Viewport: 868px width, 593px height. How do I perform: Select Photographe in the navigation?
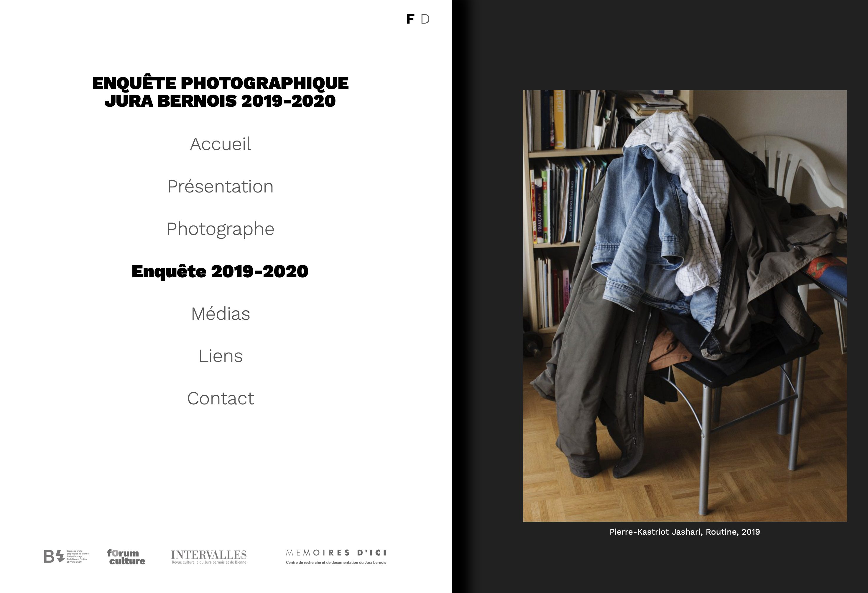[220, 229]
